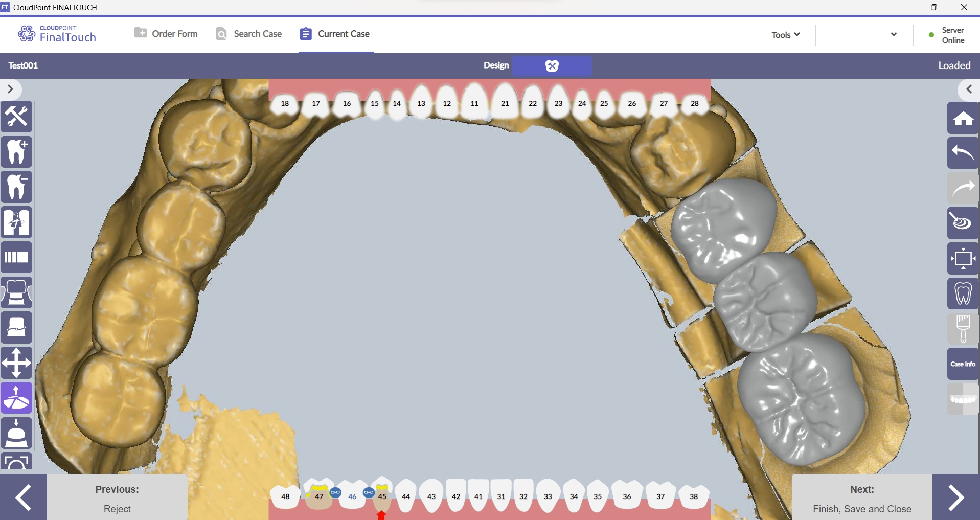Click the add tooth icon
Image resolution: width=980 pixels, height=520 pixels.
[x=16, y=152]
